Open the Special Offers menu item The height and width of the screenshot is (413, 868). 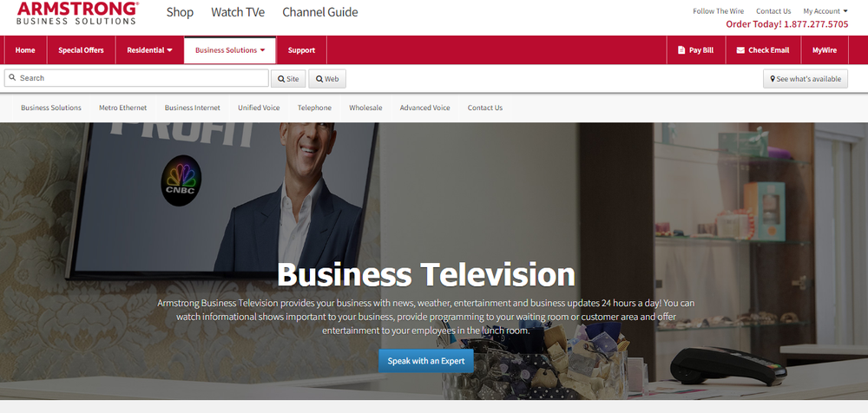pyautogui.click(x=82, y=50)
